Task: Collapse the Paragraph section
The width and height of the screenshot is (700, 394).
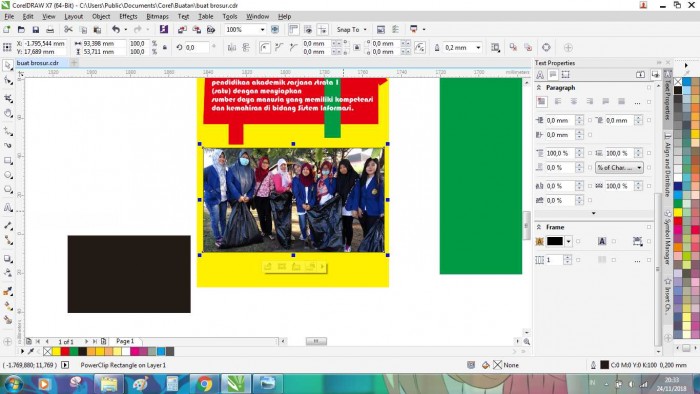Action: coord(539,88)
